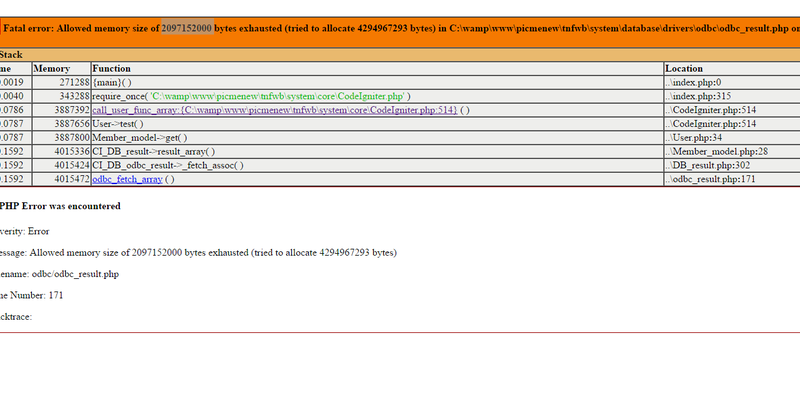Viewport: 800px width, 419px height.
Task: Click location ..\index.php:0
Action: pyautogui.click(x=693, y=82)
